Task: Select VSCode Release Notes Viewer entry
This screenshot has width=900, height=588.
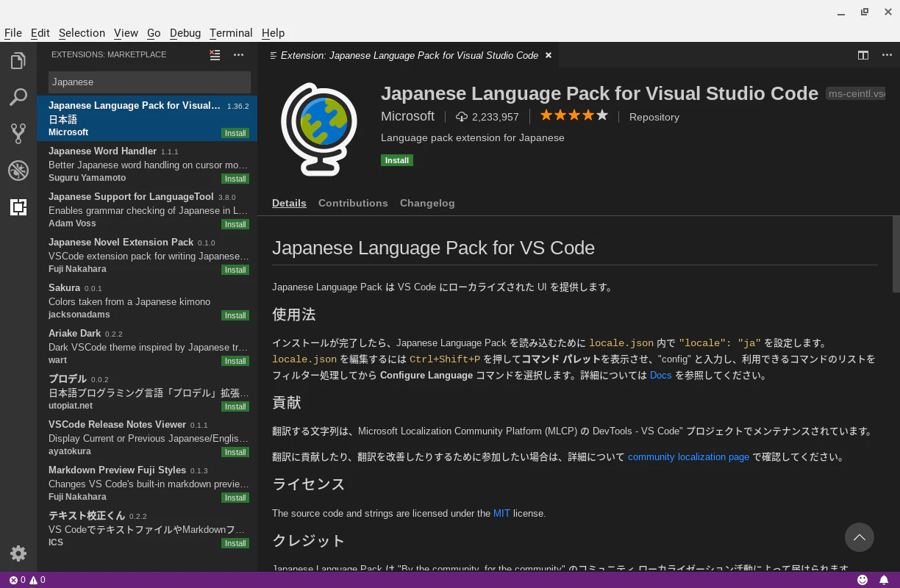Action: 147,437
